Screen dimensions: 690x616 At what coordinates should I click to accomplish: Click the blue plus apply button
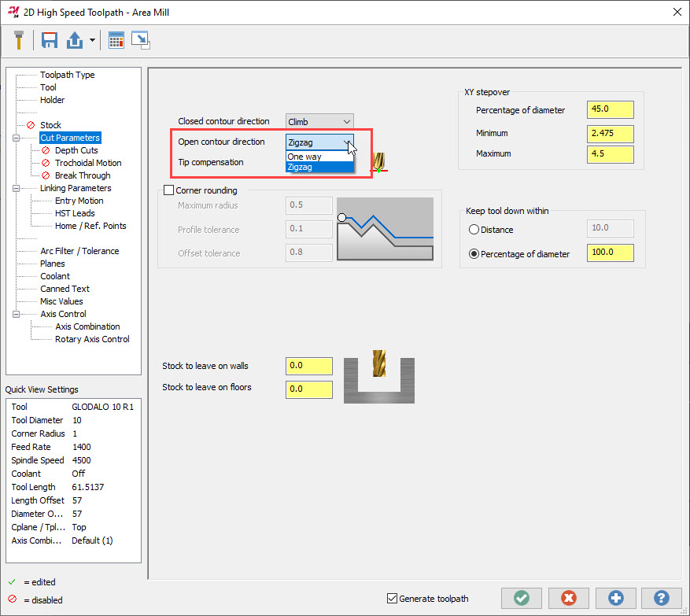click(615, 598)
